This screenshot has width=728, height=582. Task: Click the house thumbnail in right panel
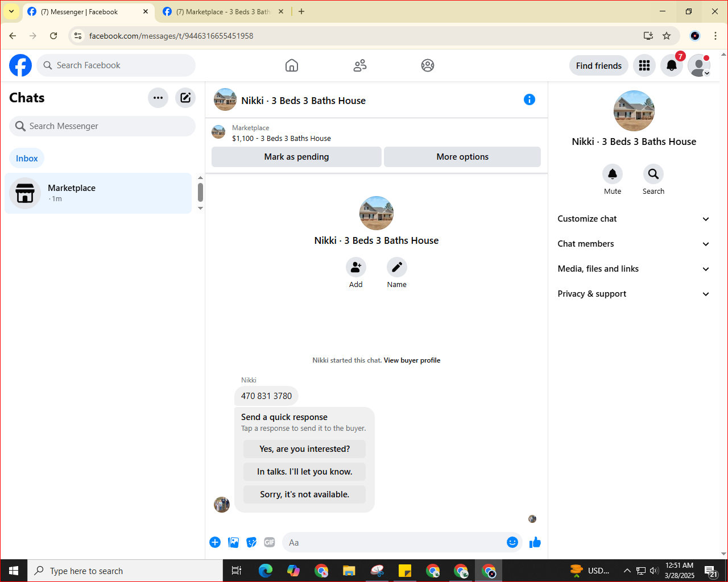point(634,111)
